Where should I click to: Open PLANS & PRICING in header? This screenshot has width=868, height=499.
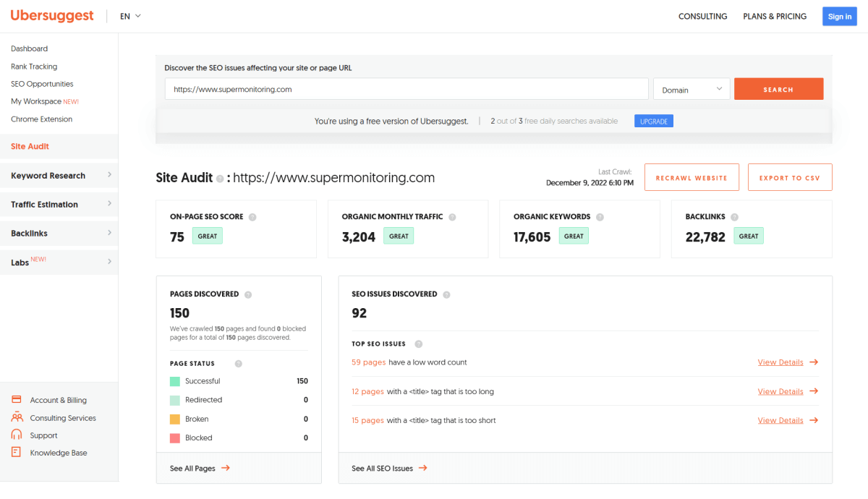click(x=775, y=17)
